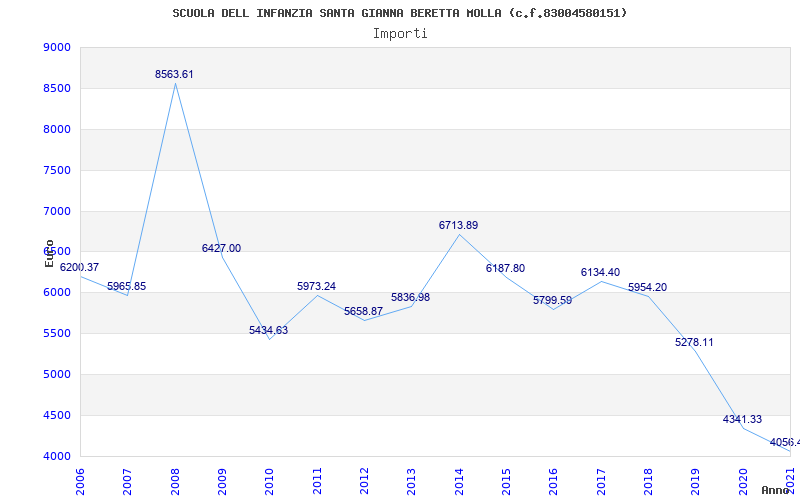
Task: Click the 9000 y-axis tick label
Action: (x=57, y=48)
